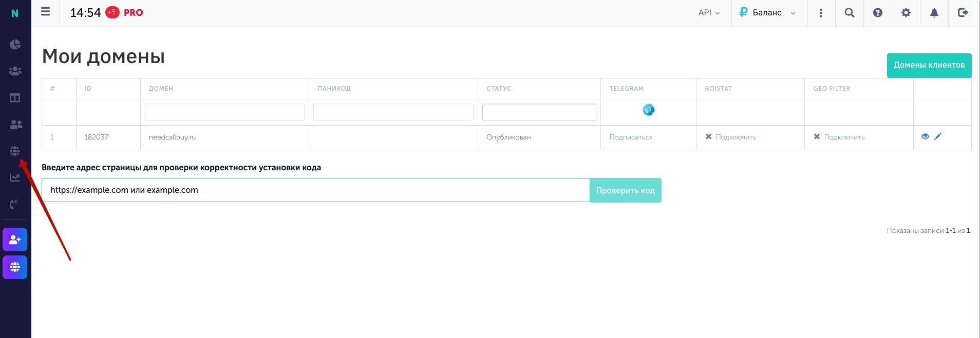View needcallbuy.ru domain via eye icon
Image resolution: width=980 pixels, height=338 pixels.
coord(925,136)
